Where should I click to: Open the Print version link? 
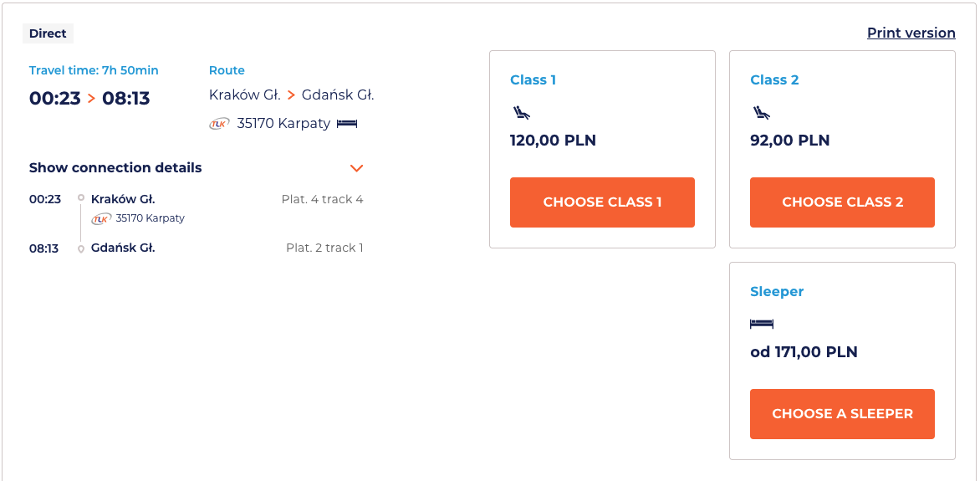pyautogui.click(x=911, y=33)
